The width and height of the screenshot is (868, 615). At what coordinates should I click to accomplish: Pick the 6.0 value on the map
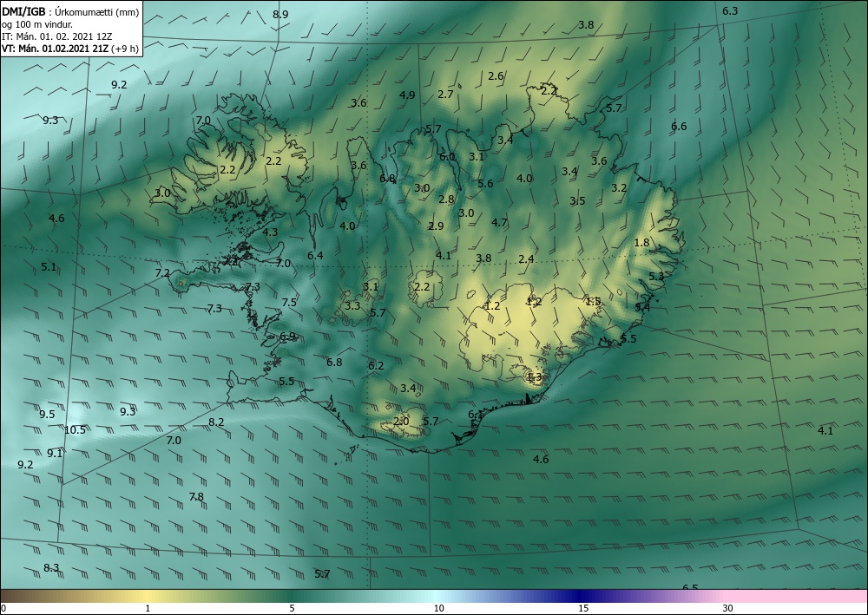pos(447,156)
